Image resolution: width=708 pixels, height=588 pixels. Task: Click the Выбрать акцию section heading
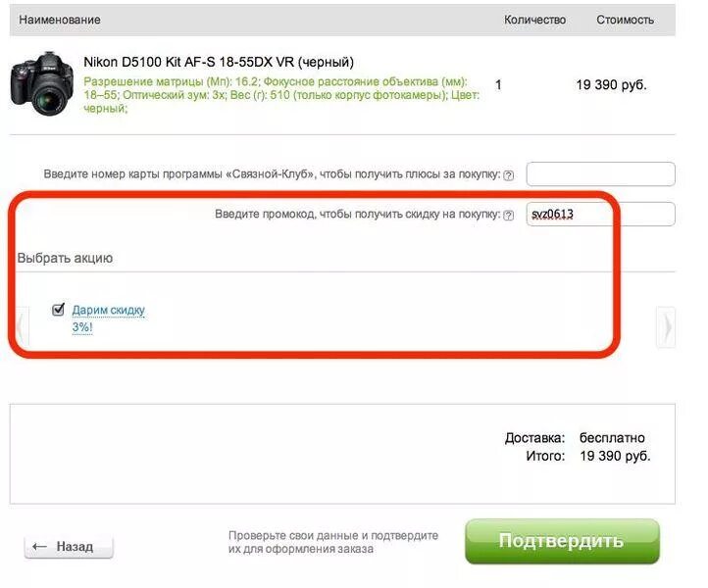(65, 258)
